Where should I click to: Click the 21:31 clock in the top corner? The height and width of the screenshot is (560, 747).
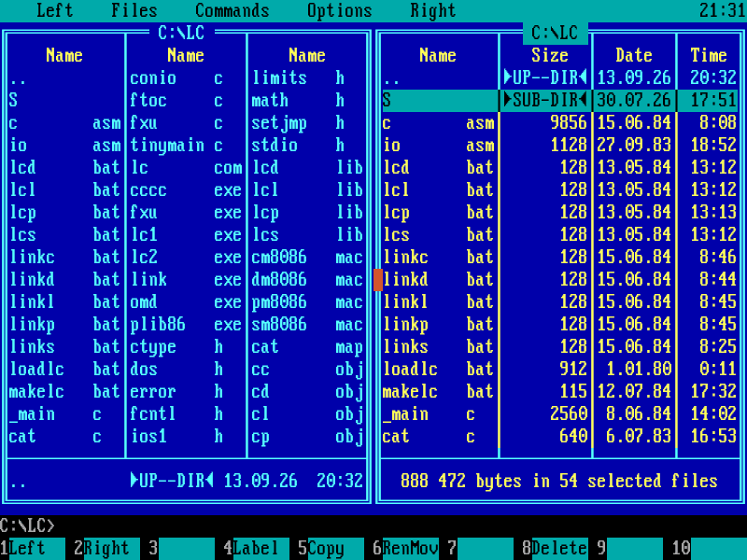coord(723,10)
